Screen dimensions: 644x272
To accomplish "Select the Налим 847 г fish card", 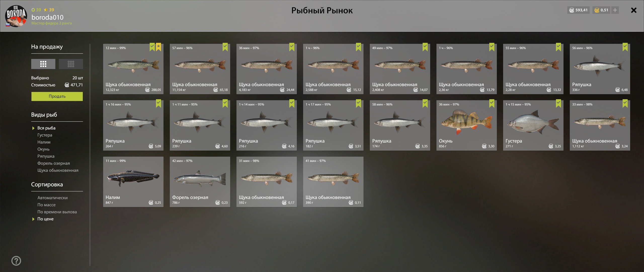I will pyautogui.click(x=133, y=182).
